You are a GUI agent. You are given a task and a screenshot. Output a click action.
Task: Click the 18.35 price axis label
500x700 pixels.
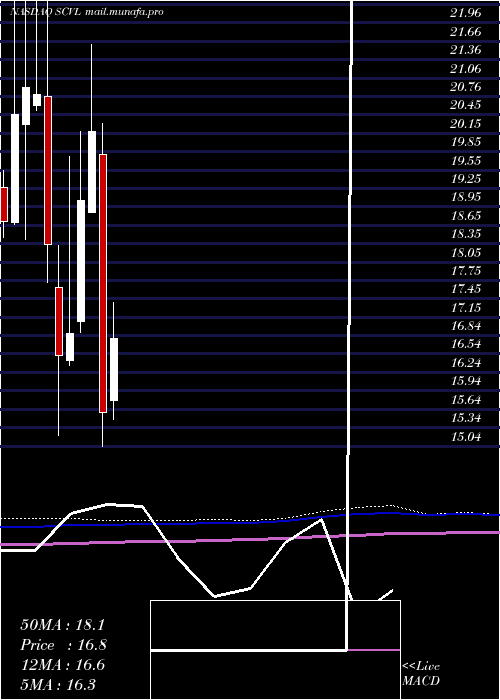coord(466,234)
